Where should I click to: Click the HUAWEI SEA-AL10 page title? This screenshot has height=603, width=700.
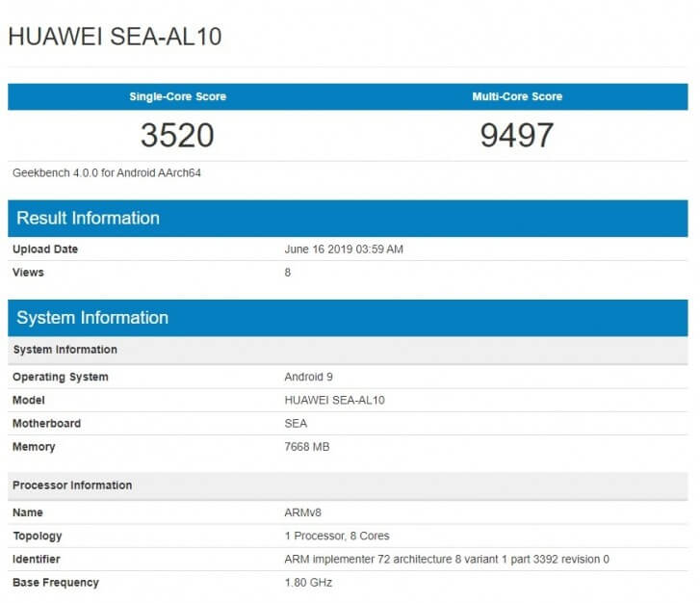[x=115, y=37]
